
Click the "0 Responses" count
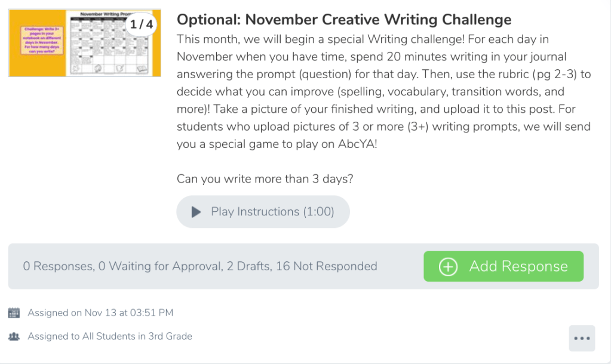57,267
